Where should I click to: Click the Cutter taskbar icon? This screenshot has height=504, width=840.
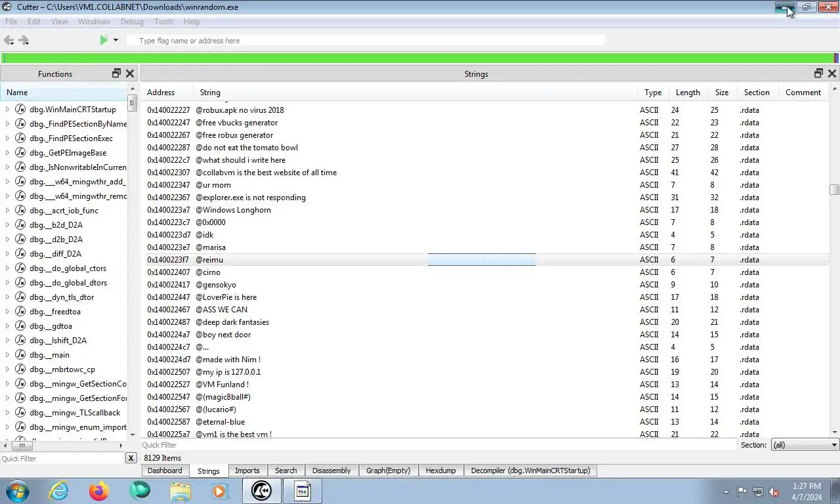[x=262, y=490]
